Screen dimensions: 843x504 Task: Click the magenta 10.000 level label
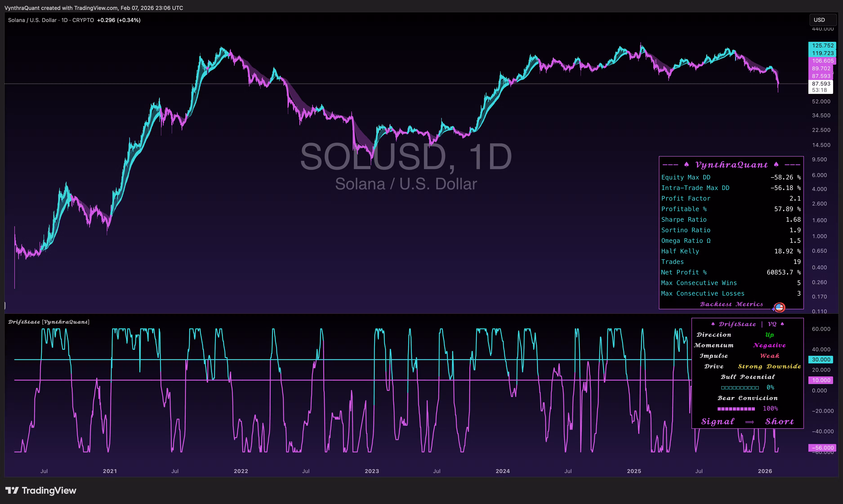click(x=821, y=380)
